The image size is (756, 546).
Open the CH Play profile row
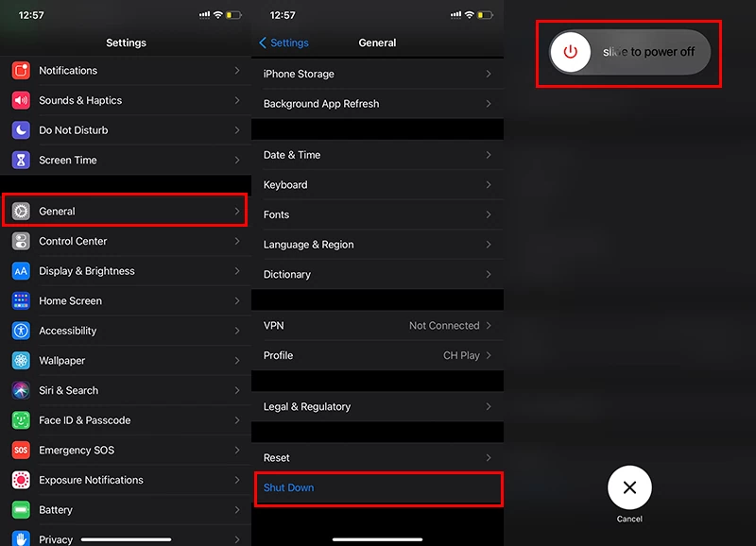tap(378, 355)
